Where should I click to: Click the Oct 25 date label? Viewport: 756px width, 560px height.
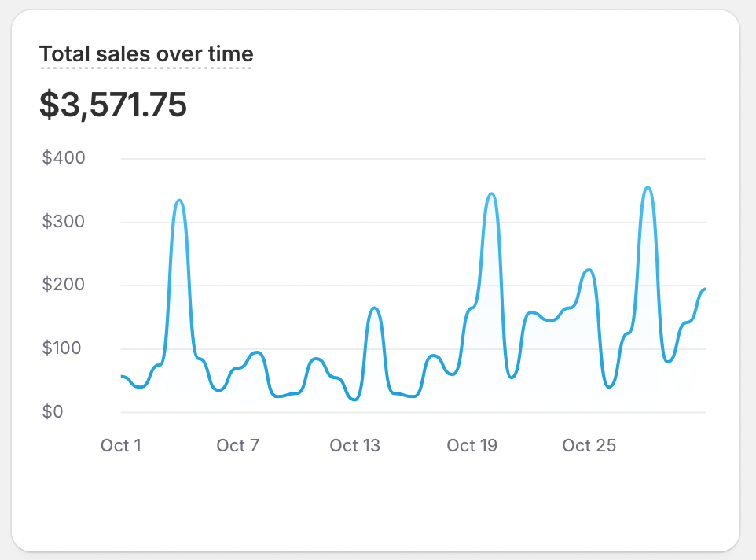[589, 446]
